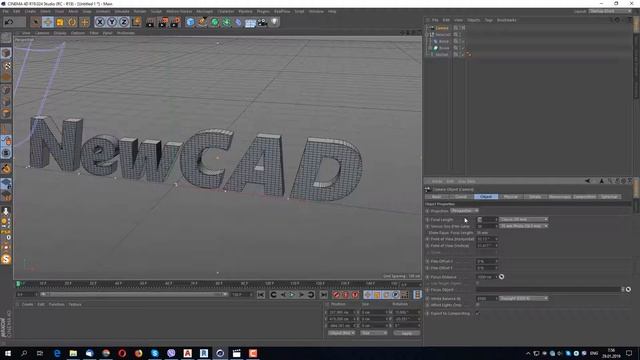Select the Live Selection tool

[x=36, y=22]
